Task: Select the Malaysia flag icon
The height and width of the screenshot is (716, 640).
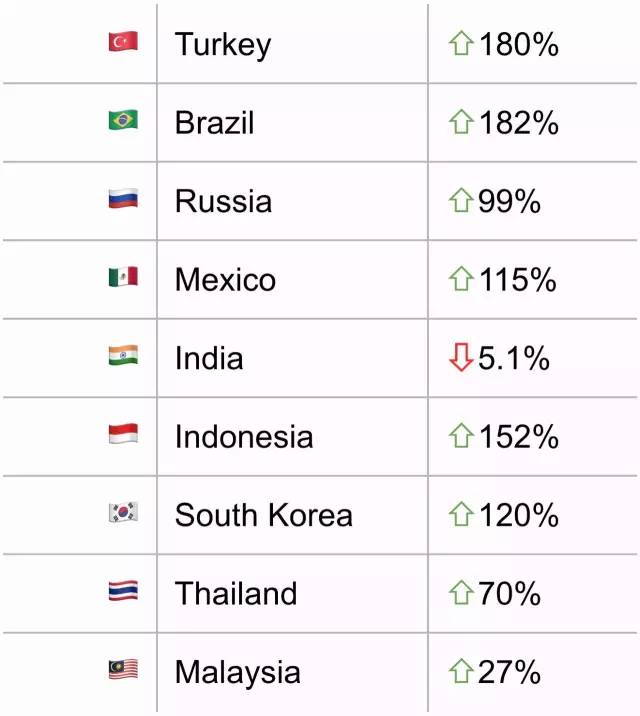Action: point(123,670)
